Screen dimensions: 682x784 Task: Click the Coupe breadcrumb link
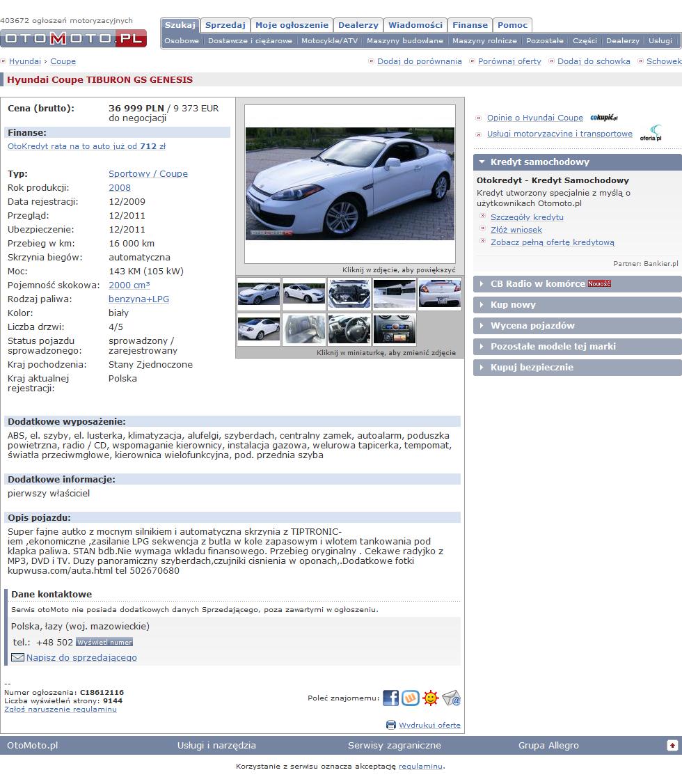tap(63, 61)
